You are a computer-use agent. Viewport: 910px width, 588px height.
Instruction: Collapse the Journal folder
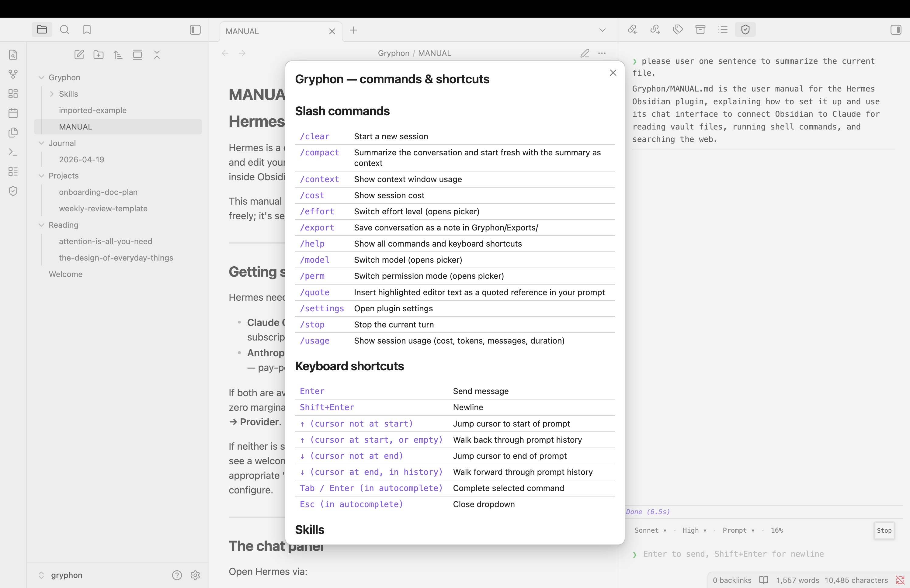pos(41,143)
